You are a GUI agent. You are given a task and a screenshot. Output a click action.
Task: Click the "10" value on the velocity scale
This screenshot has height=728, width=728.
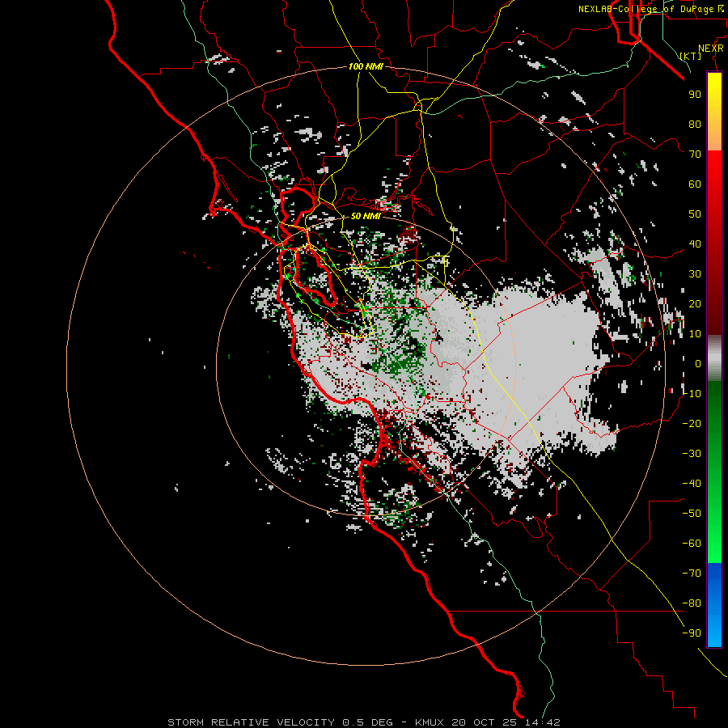(695, 334)
